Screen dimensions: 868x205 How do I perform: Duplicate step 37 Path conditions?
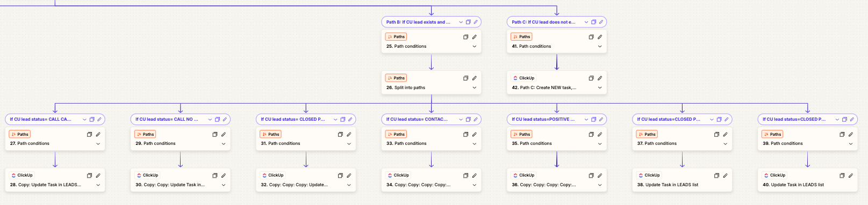(x=716, y=135)
